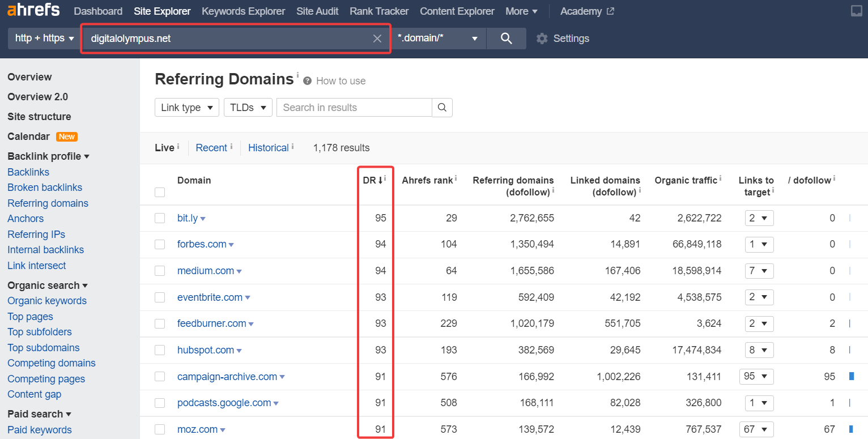Collapse the Organic search sidebar section
The image size is (868, 439).
tap(48, 285)
